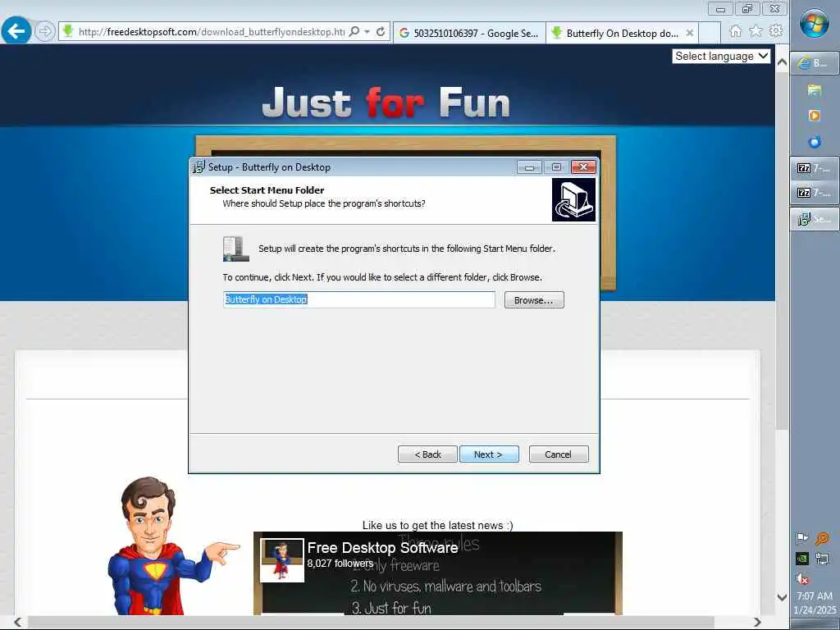
Task: Click the Free Desktop Software profile thumbnail
Action: tap(282, 560)
